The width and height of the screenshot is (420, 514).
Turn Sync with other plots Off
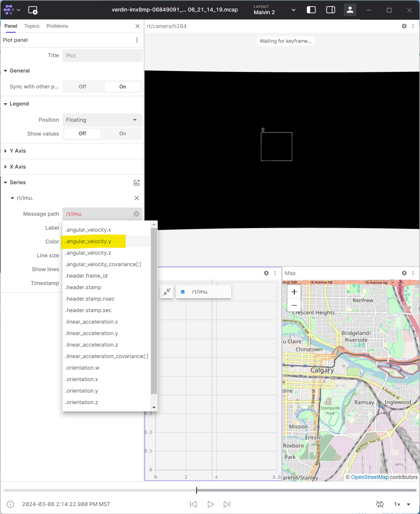pos(82,87)
